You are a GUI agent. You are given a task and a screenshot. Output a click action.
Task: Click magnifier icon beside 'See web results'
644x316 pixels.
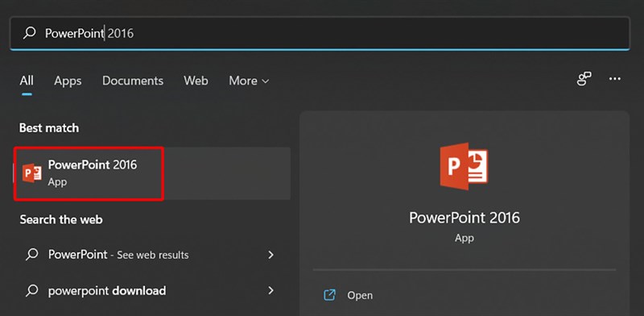[x=31, y=255]
